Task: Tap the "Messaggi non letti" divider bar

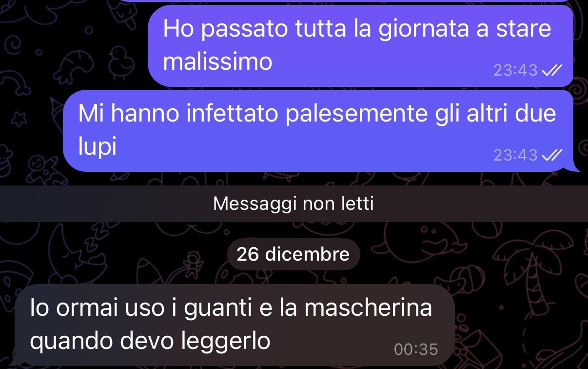Action: (x=294, y=204)
